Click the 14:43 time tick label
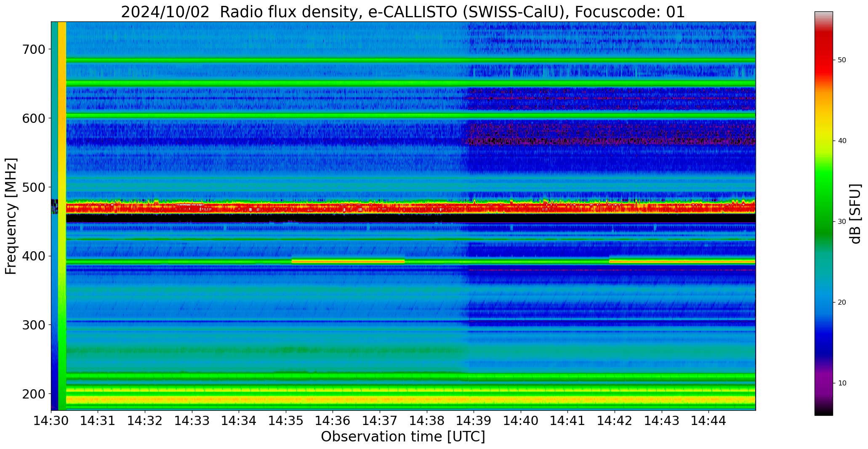868x449 pixels. point(662,420)
